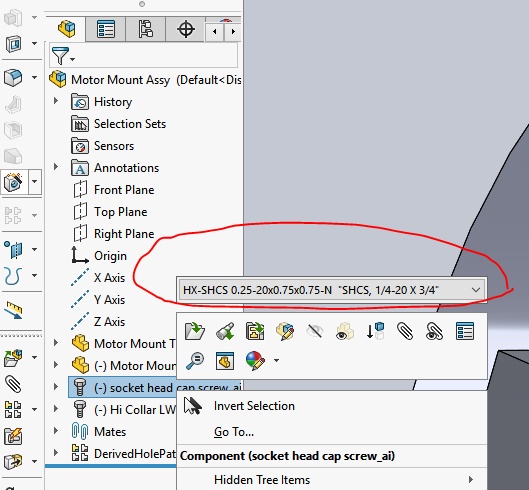Open Reference Geometry dropdown arrow
529x490 pixels.
click(x=34, y=249)
